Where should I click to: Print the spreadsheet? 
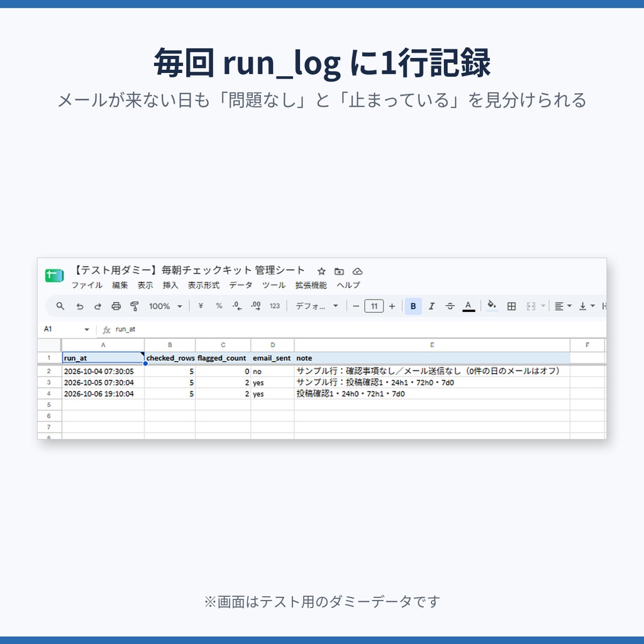pyautogui.click(x=116, y=306)
